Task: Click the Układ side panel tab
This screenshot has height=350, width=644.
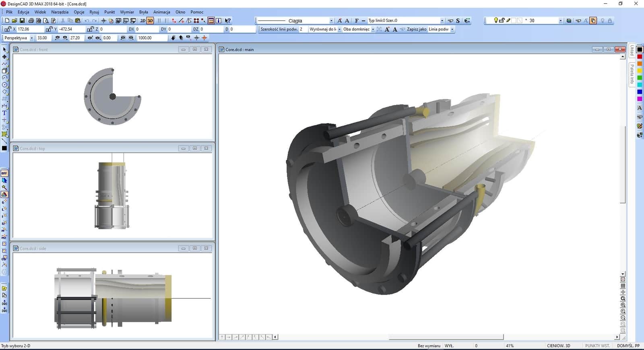Action: 632,51
